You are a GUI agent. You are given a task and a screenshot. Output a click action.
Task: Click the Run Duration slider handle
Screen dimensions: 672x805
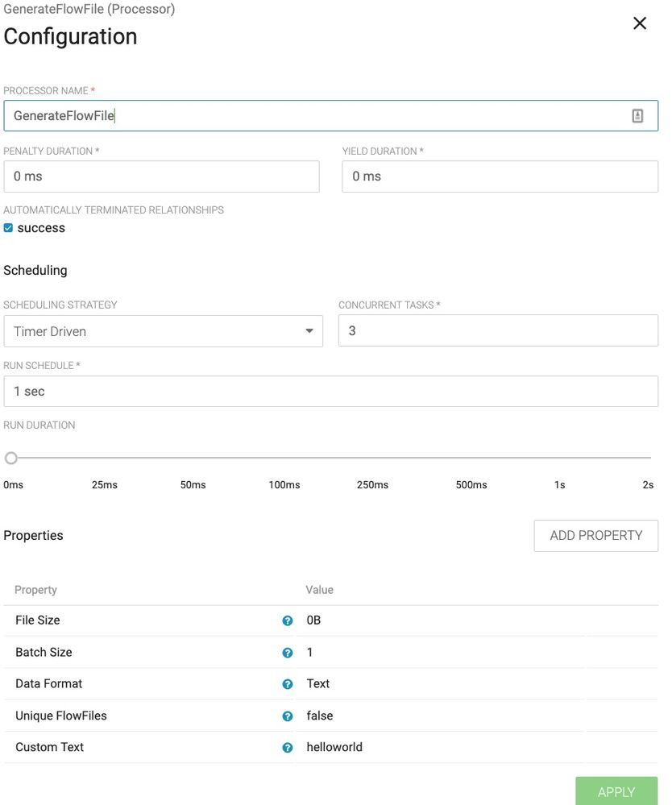[11, 458]
